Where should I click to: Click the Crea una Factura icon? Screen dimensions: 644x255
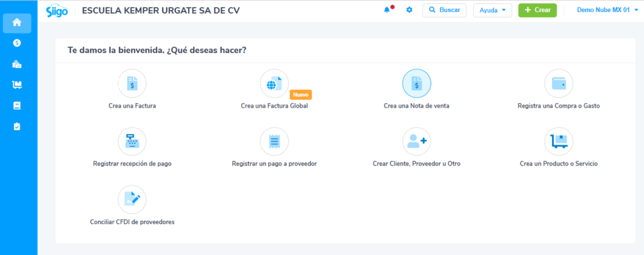point(132,83)
